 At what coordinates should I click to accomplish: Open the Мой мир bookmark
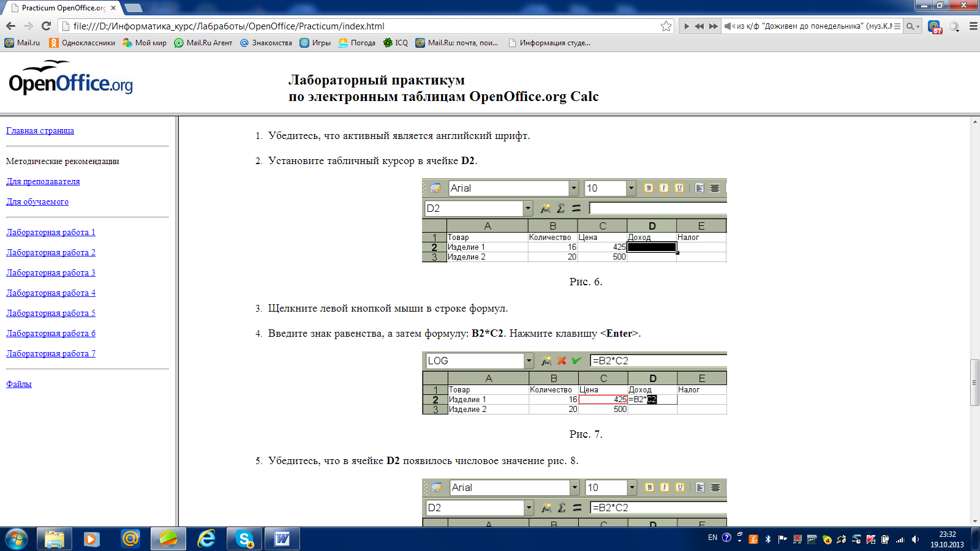(144, 43)
